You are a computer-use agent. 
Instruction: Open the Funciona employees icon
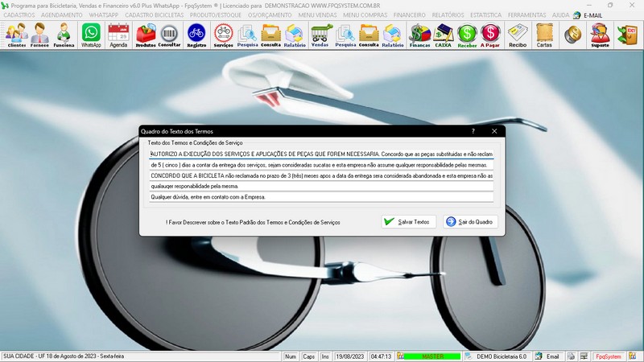64,35
